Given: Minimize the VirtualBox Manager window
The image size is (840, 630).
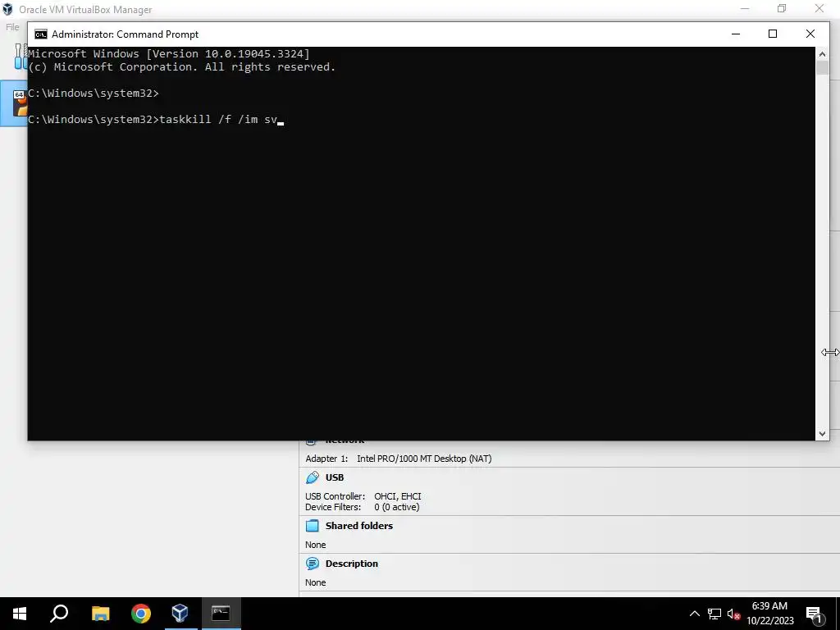Looking at the screenshot, I should point(745,8).
